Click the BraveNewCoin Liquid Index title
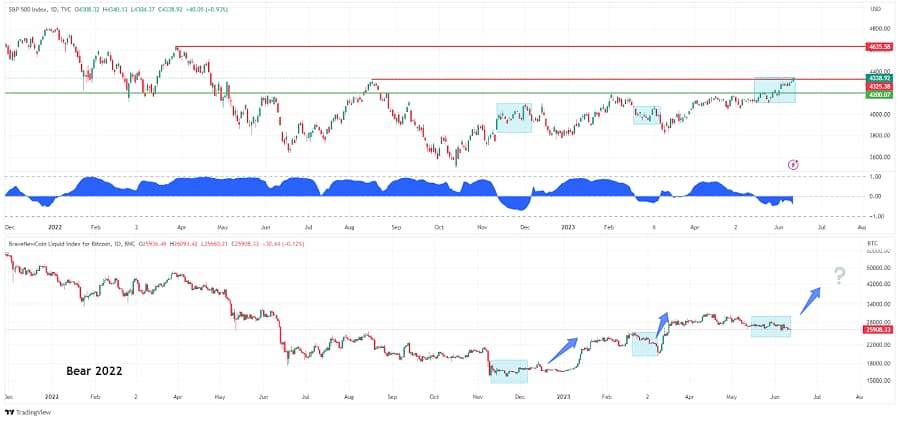Screen dimensions: 900x421 click(71, 244)
